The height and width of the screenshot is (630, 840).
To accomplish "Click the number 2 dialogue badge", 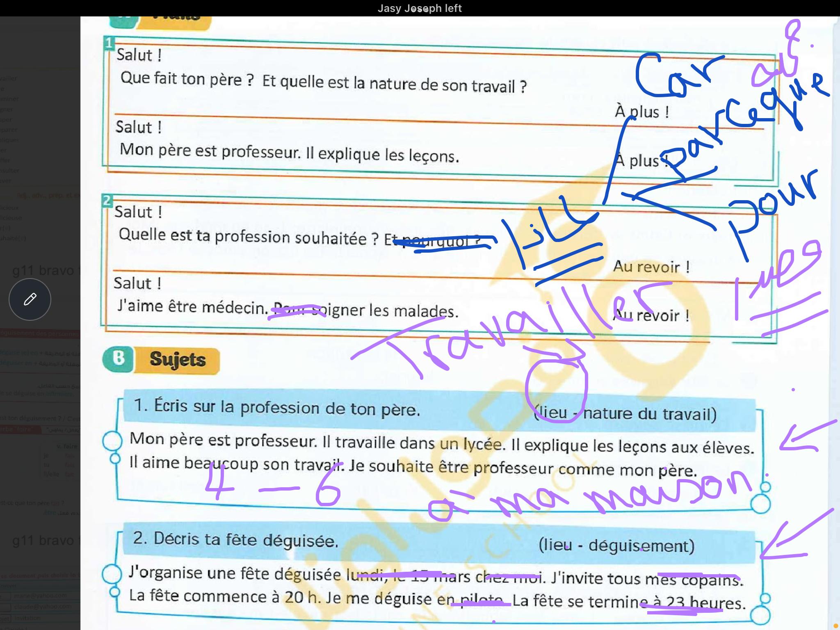I will pyautogui.click(x=107, y=201).
